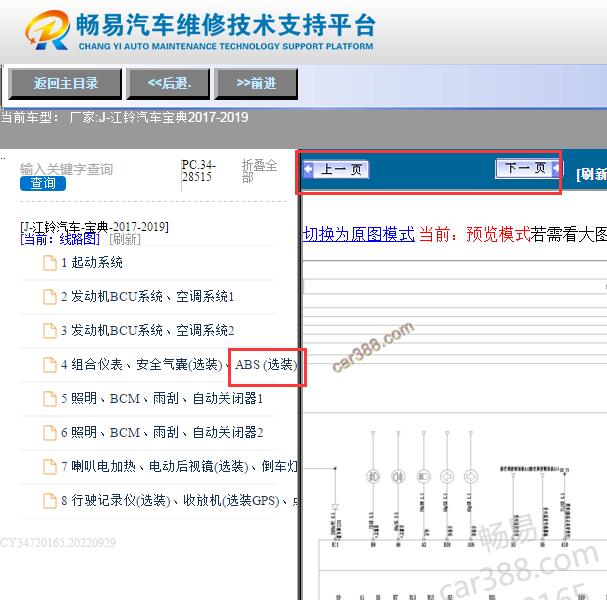Click the document icon beside 2 发动机BCU系统、空调系统1
Image resolution: width=607 pixels, height=600 pixels.
[x=50, y=297]
